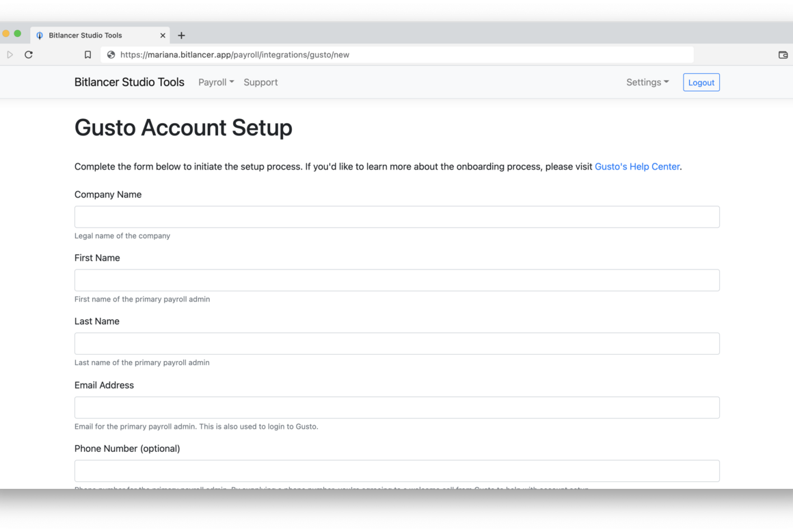Viewport: 793px width, 532px height.
Task: Click the Email Address label
Action: coord(104,386)
